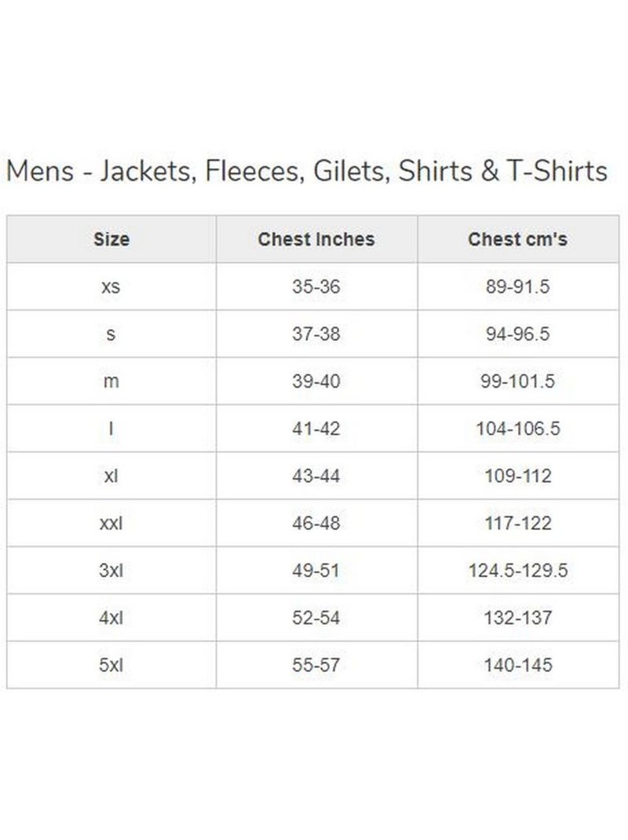This screenshot has height=840, width=628.
Task: Click the 46-48 inches cell
Action: 316,523
